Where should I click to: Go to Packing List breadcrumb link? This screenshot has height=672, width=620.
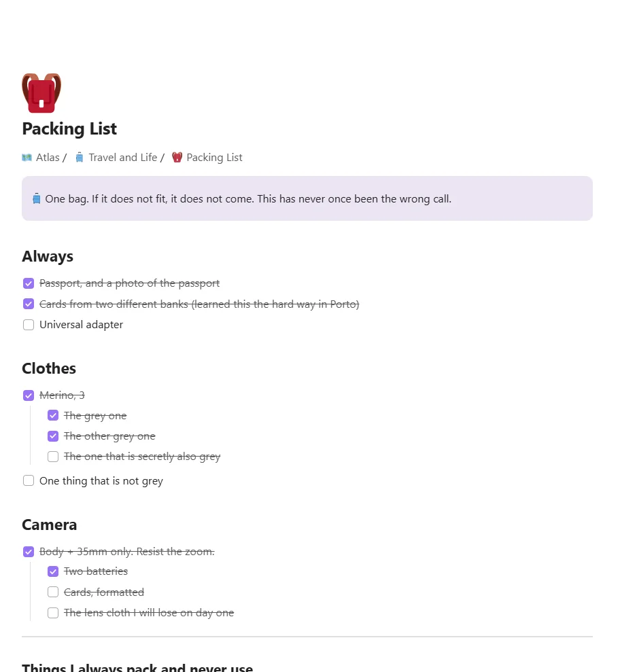214,158
